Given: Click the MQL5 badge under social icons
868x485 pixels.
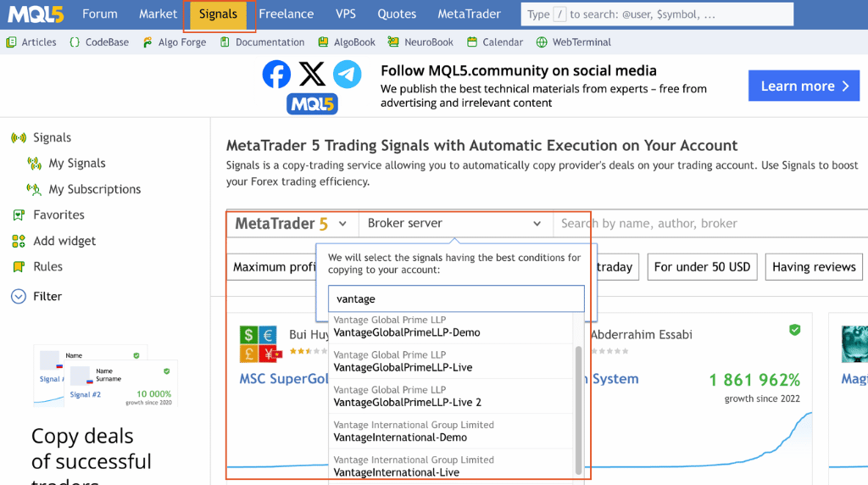Looking at the screenshot, I should (x=312, y=104).
